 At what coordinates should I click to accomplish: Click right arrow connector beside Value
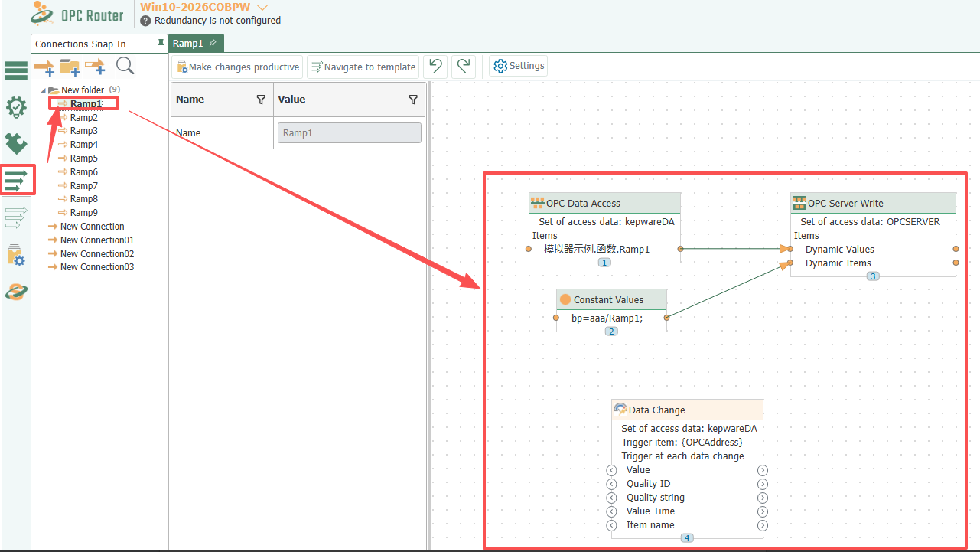click(763, 470)
